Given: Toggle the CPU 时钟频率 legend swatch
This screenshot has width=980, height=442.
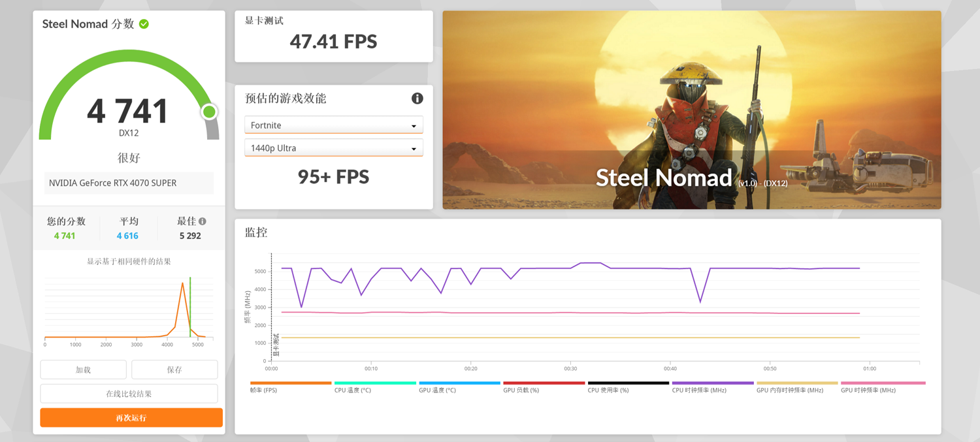Looking at the screenshot, I should click(713, 383).
